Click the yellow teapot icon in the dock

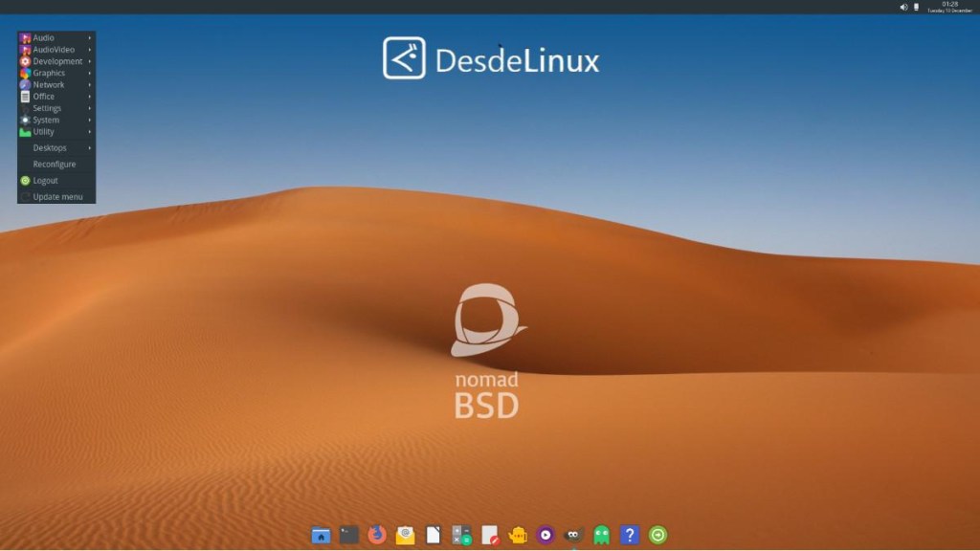(516, 536)
